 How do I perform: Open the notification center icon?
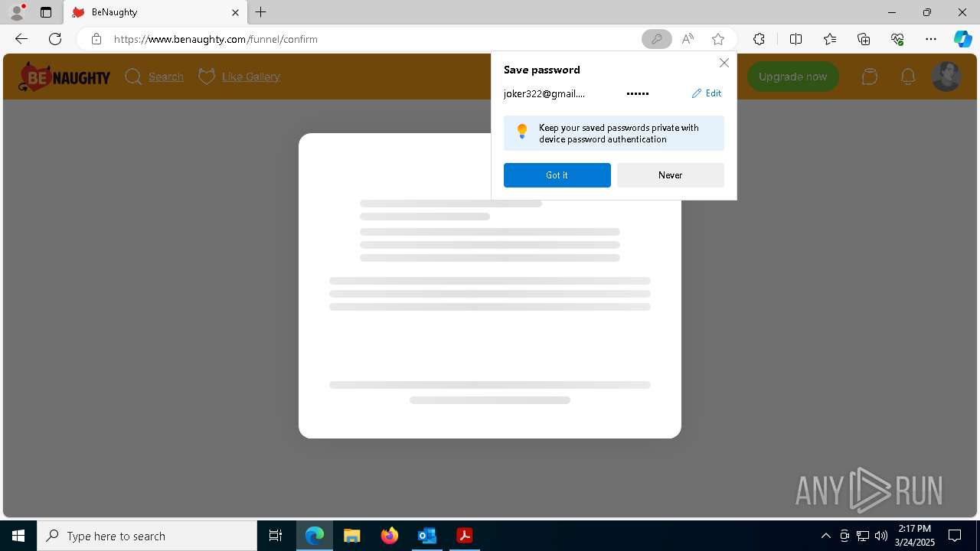(955, 536)
